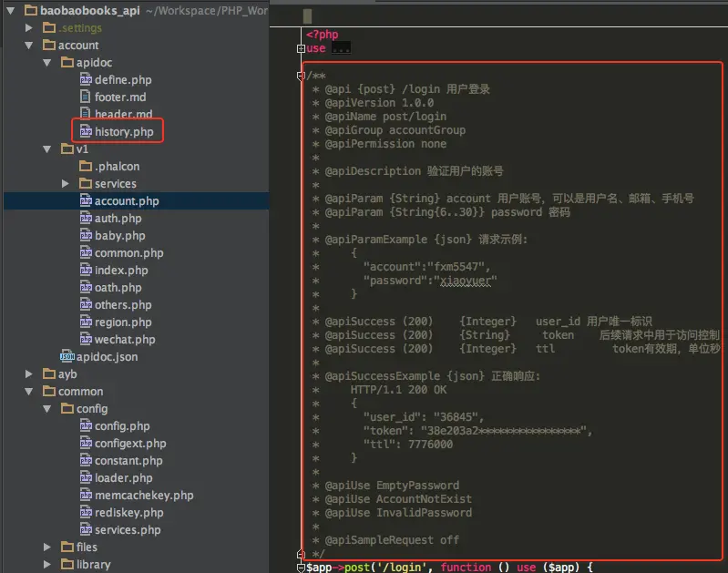Expand the services folder under v1

pyautogui.click(x=66, y=184)
